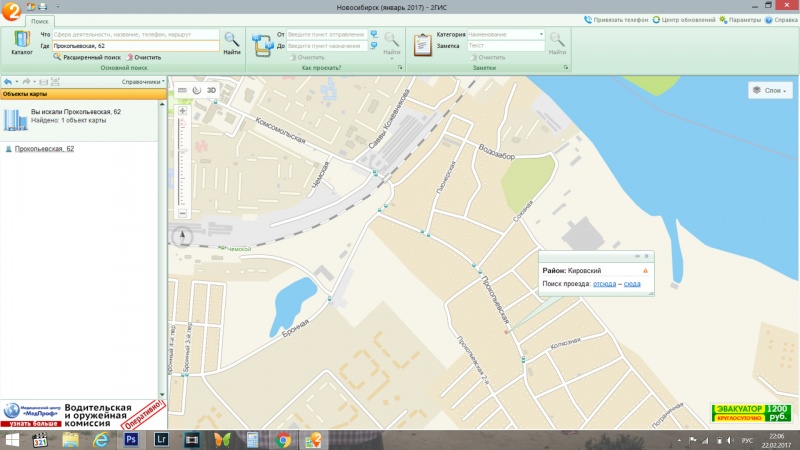This screenshot has height=450, width=800.
Task: Open the Слои layers dropdown
Action: [x=770, y=90]
